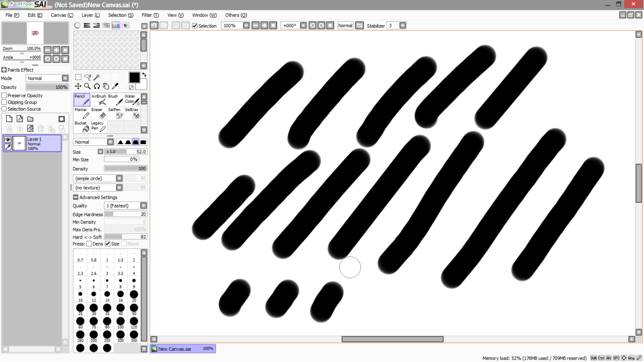Enable Preserve Opacity for the layer
The height and width of the screenshot is (362, 644).
(4, 95)
